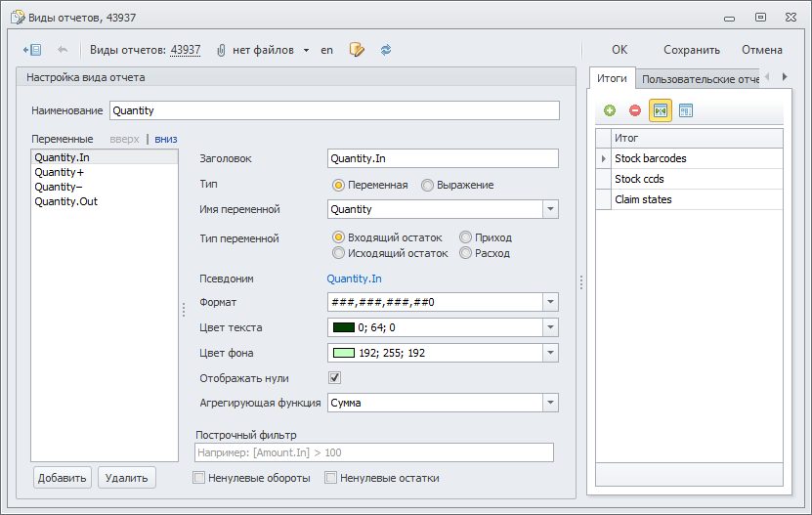The height and width of the screenshot is (515, 812).
Task: Click the navigation panel icon in toolbar
Action: click(x=31, y=50)
